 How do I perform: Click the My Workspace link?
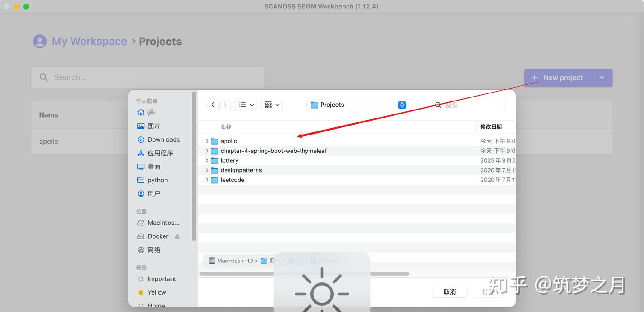coord(89,41)
